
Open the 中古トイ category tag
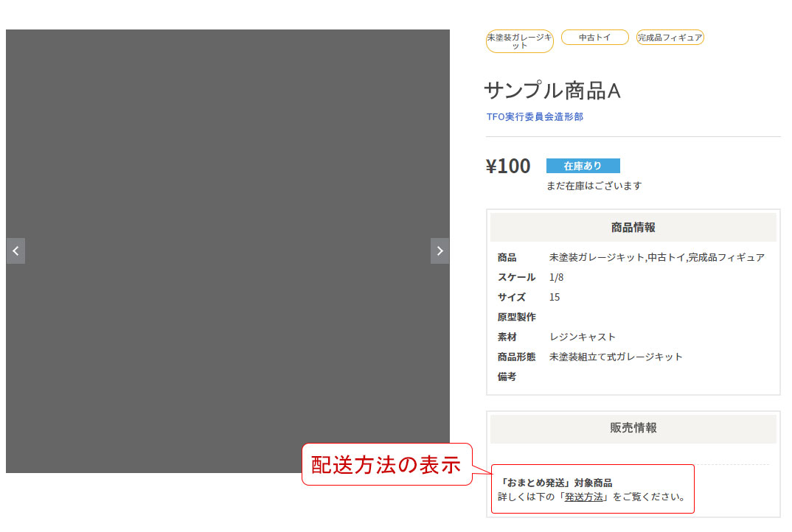(x=594, y=38)
